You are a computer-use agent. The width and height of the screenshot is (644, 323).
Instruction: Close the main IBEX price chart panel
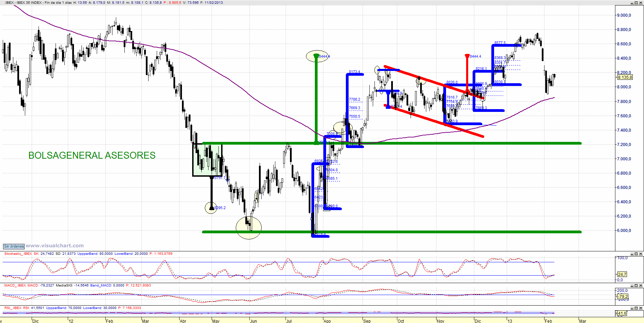[x=641, y=3]
